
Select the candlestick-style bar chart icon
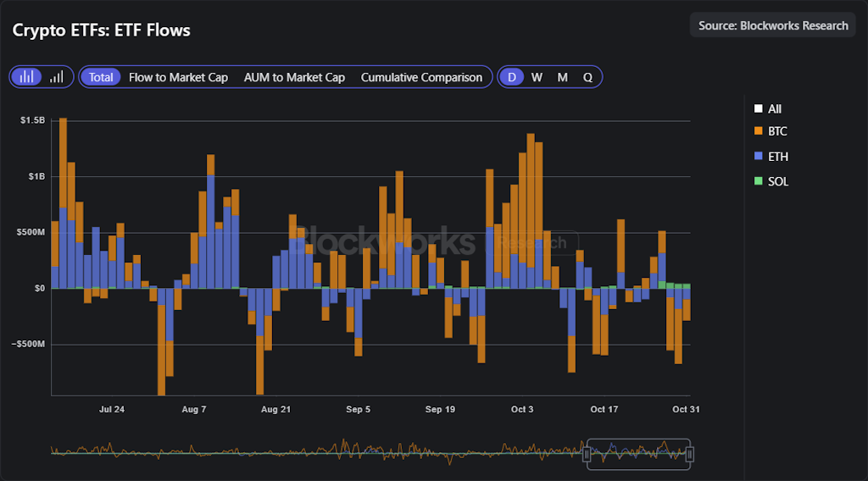[x=27, y=77]
